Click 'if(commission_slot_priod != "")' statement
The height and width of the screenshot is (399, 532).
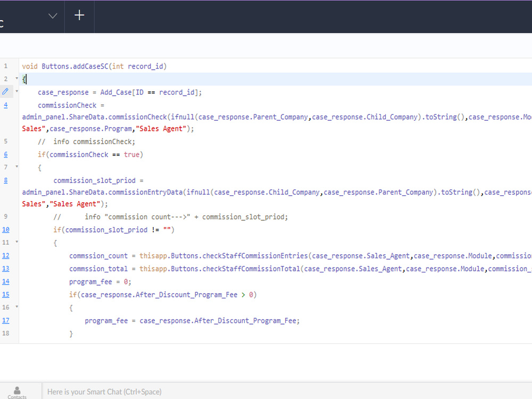[114, 230]
